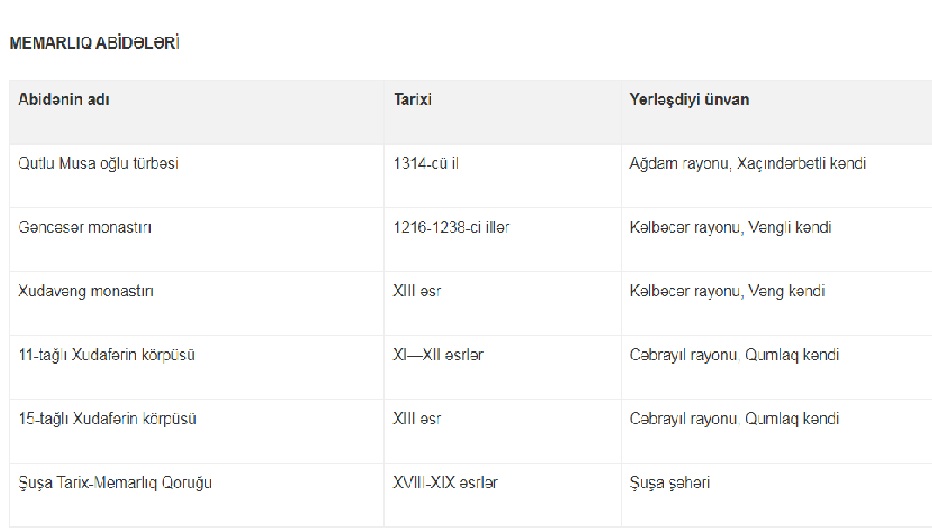Viewport: 932px width, 532px height.
Task: Select Kəlbəcər rayonu, Vəngli kəndi cell
Action: tap(730, 228)
